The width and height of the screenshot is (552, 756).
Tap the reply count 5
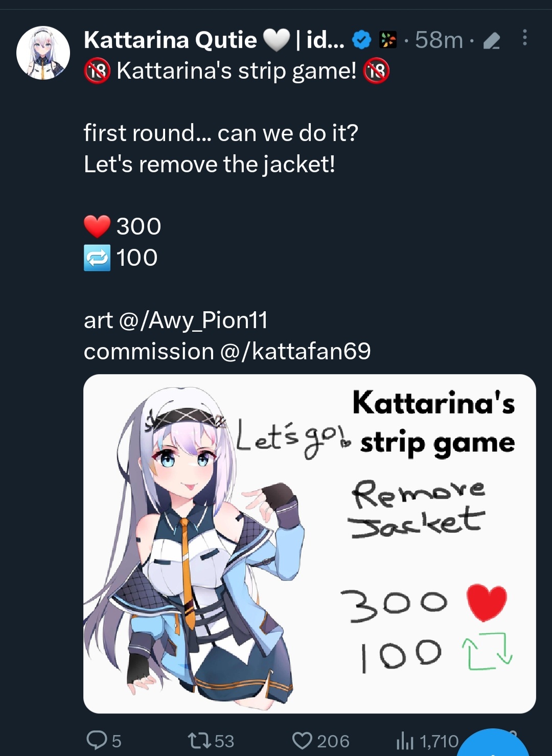(x=117, y=741)
